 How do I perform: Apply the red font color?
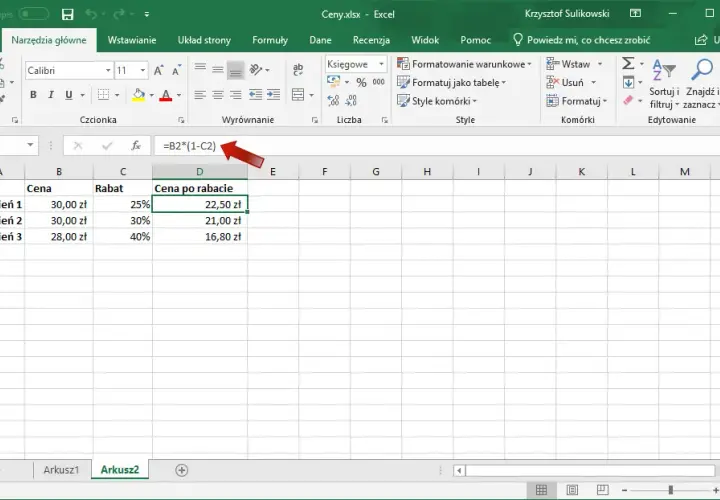(166, 95)
